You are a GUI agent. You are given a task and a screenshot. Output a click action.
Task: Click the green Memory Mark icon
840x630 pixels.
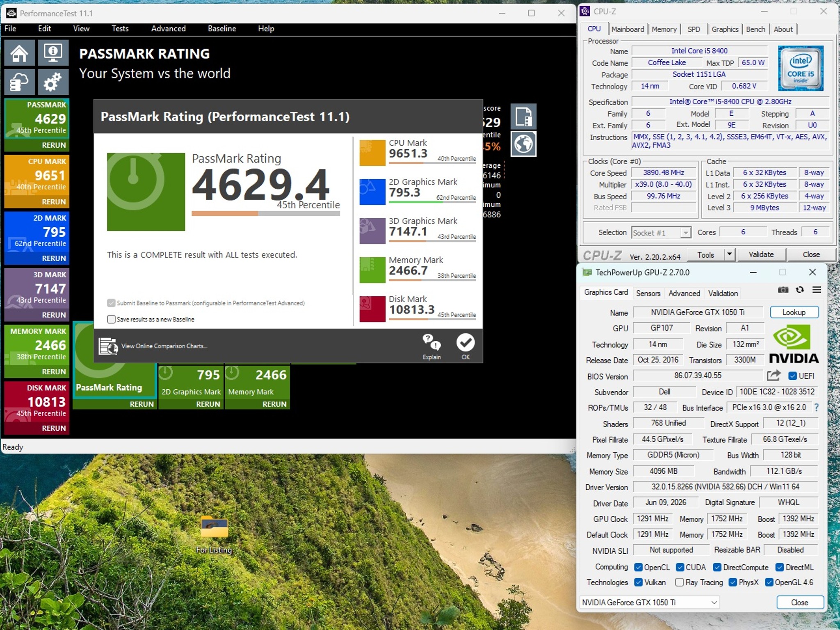coord(372,270)
